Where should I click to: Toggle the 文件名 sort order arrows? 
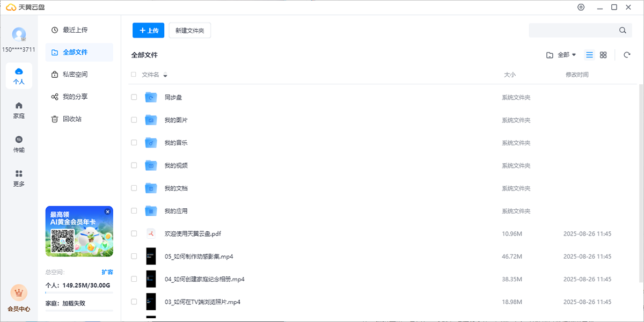pos(165,75)
